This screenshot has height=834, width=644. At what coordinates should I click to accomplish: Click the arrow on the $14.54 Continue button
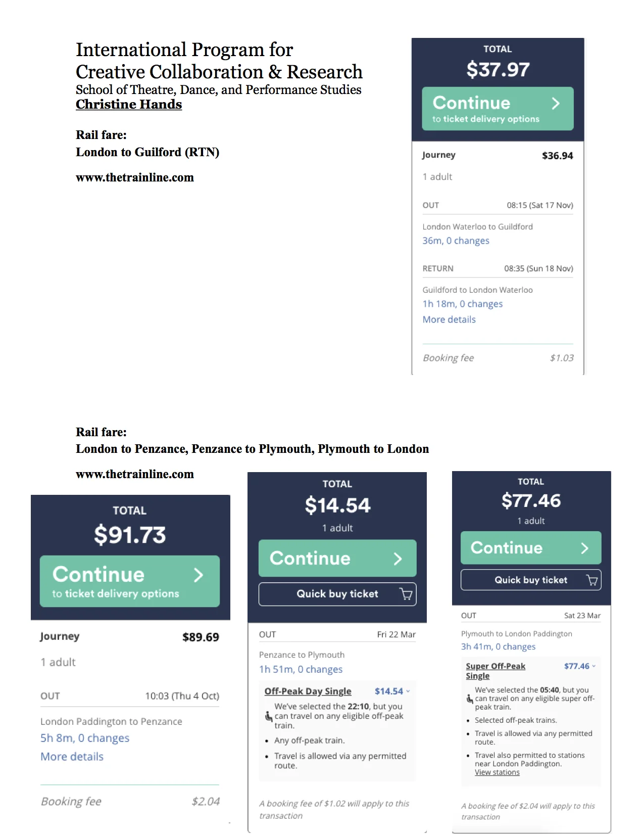tap(398, 559)
